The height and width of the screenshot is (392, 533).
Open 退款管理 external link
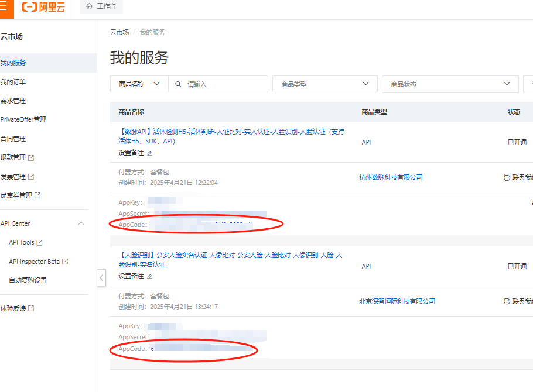point(13,157)
